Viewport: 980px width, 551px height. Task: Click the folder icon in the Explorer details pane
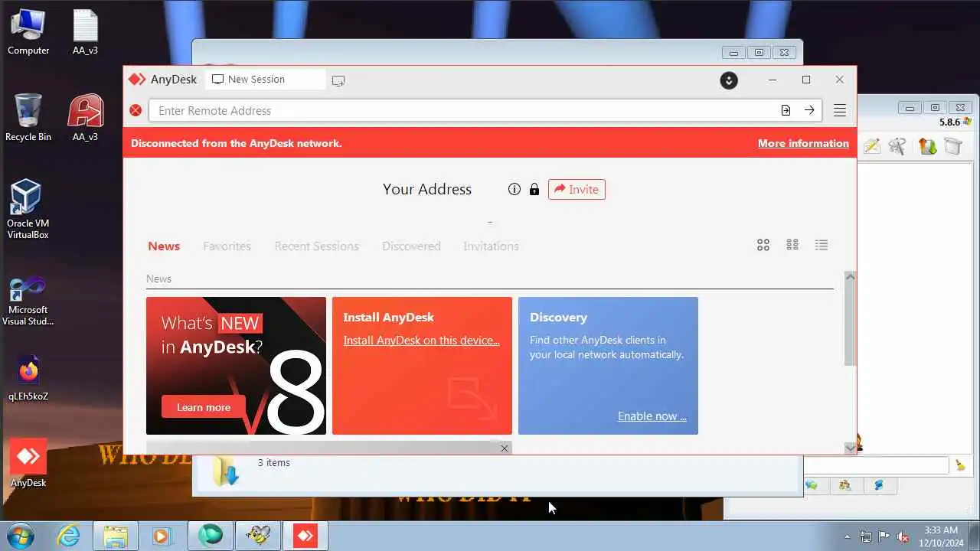227,471
